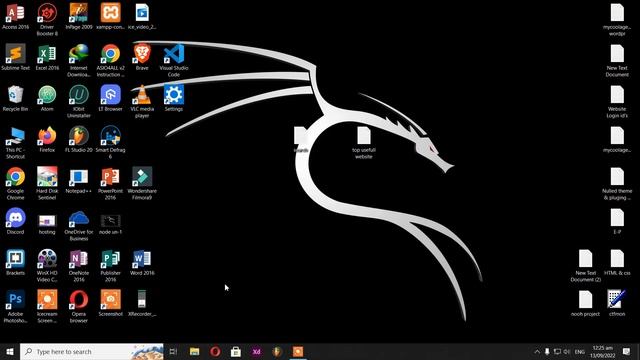Launch Driver Booster 8 shortcut
Screen dimensions: 640x360
47,20
